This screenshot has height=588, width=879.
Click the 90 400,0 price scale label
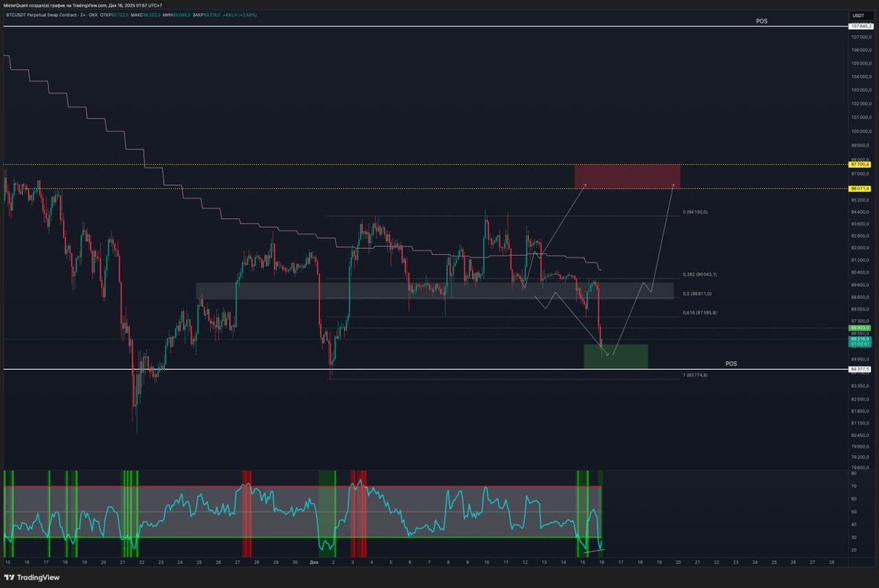coord(861,272)
